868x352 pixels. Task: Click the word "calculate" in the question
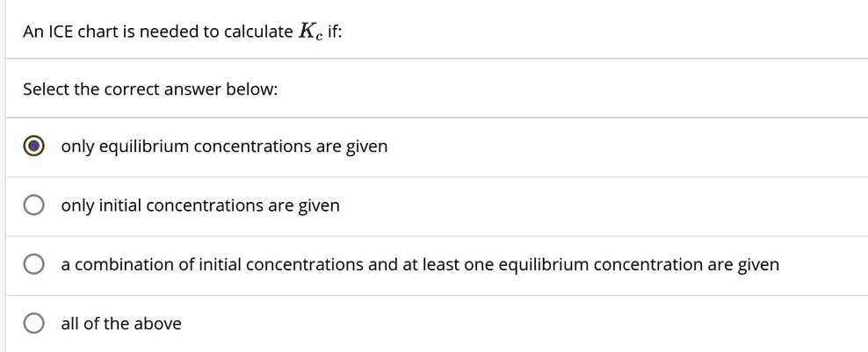tap(258, 32)
